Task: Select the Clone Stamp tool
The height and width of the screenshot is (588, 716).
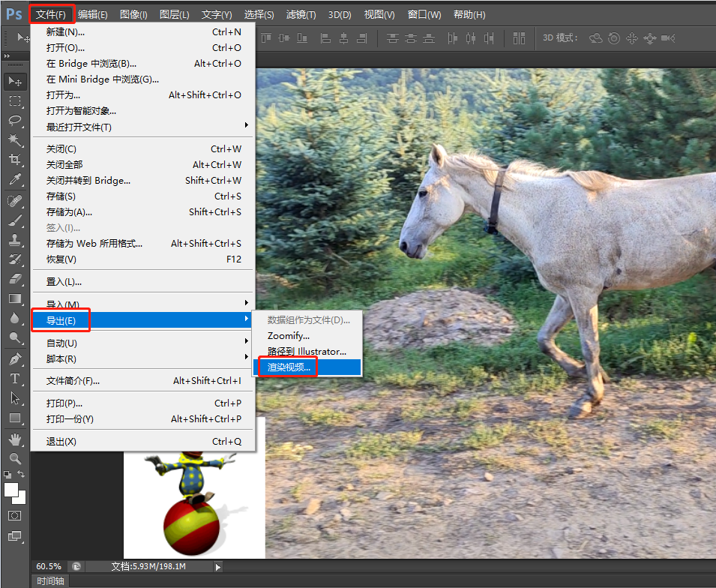Action: point(15,240)
